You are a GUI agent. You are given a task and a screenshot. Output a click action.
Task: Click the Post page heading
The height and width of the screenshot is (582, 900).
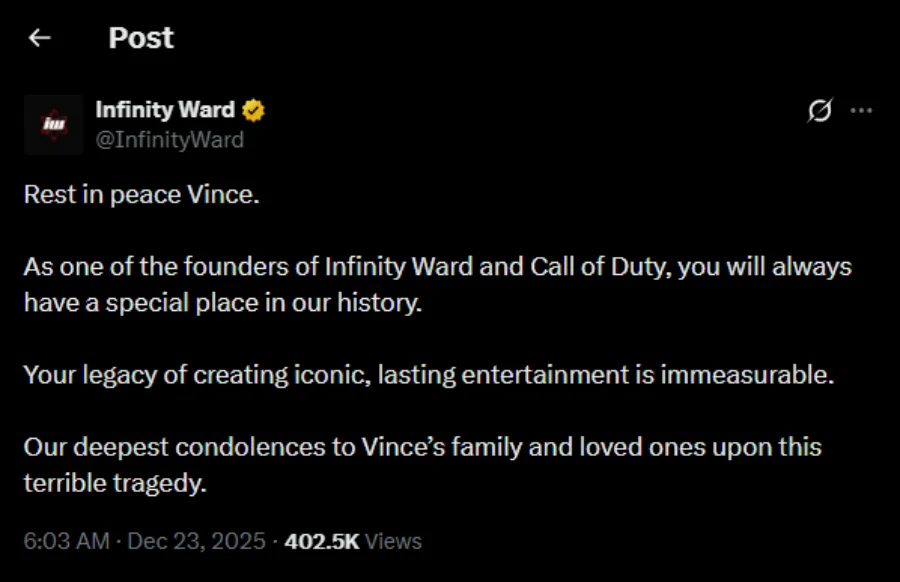pyautogui.click(x=141, y=38)
